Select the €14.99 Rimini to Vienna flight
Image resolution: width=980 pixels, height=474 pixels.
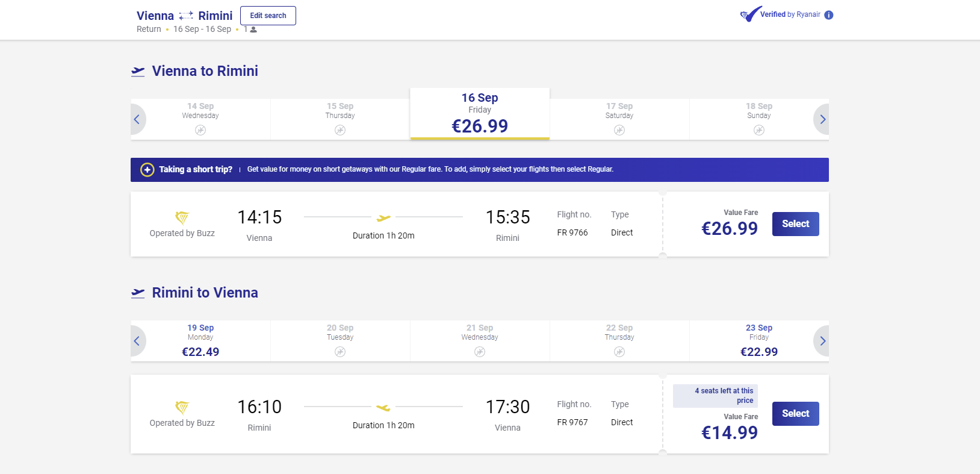(x=795, y=414)
